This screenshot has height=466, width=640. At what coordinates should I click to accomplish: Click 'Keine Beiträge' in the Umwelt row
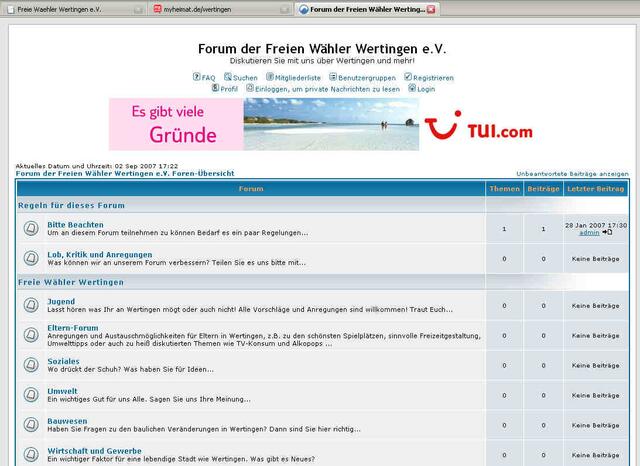tap(596, 395)
